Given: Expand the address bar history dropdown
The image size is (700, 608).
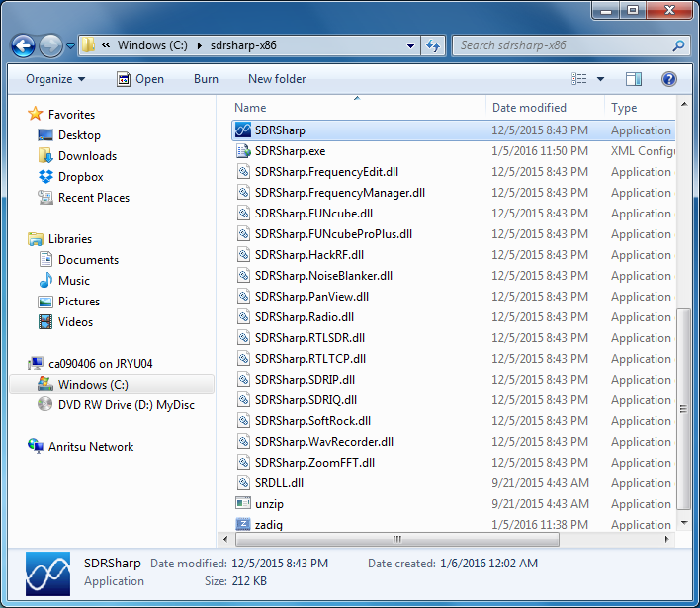Looking at the screenshot, I should pos(410,45).
